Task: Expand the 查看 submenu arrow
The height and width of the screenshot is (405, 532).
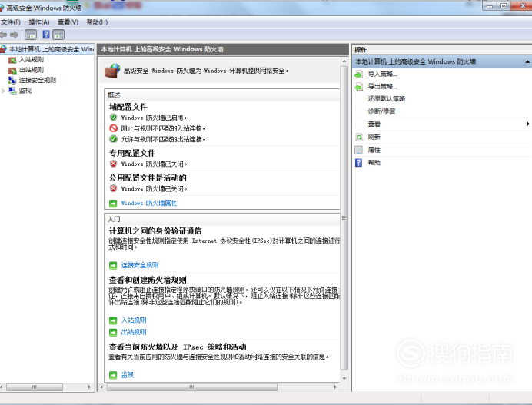Action: [527, 124]
